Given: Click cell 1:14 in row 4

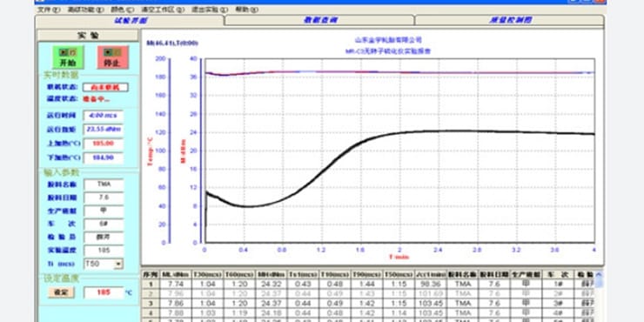Looking at the screenshot, I should click(x=399, y=313).
